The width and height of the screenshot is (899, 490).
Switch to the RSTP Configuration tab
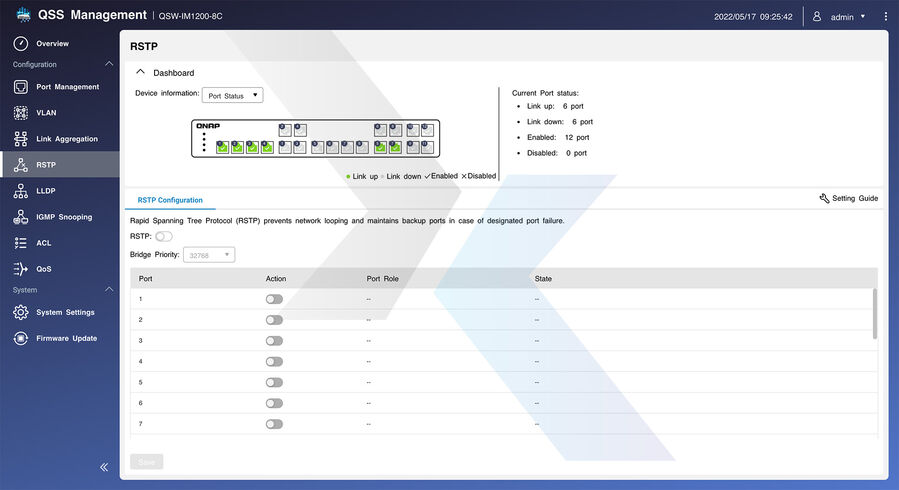(170, 200)
